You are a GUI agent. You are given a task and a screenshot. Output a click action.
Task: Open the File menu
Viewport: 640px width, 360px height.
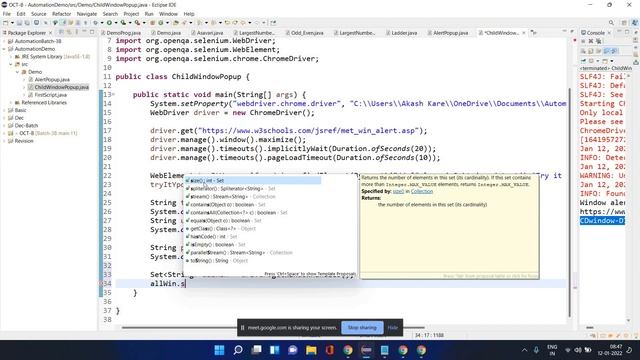pyautogui.click(x=7, y=14)
